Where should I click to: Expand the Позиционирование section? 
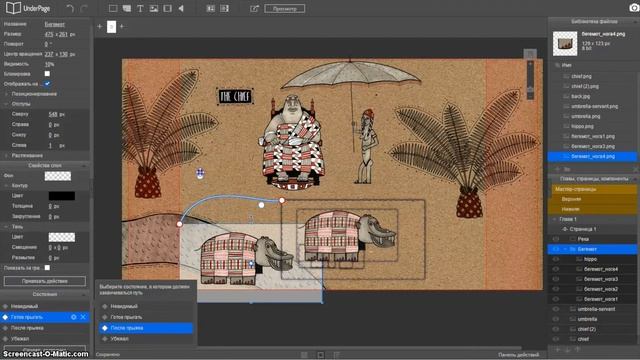click(6, 94)
